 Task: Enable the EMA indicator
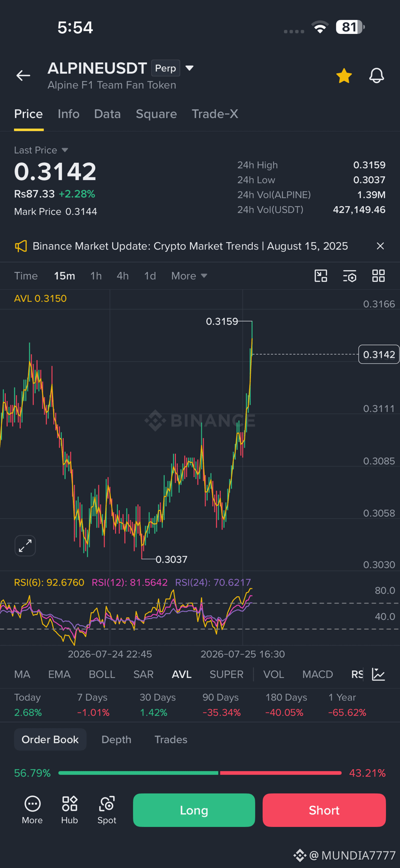coord(59,675)
